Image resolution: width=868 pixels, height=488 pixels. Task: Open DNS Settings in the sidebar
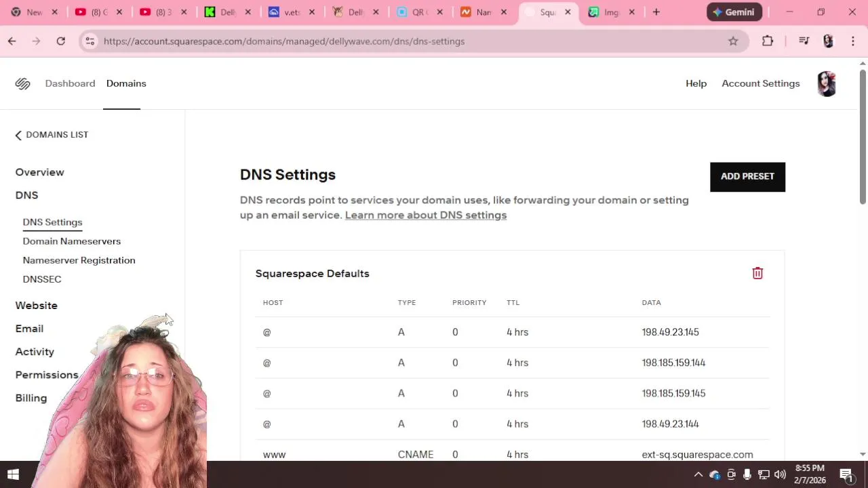click(52, 222)
